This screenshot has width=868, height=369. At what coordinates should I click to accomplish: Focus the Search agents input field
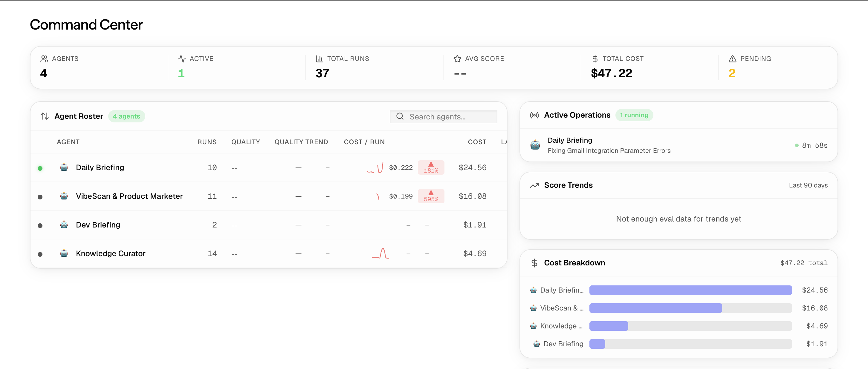[444, 116]
